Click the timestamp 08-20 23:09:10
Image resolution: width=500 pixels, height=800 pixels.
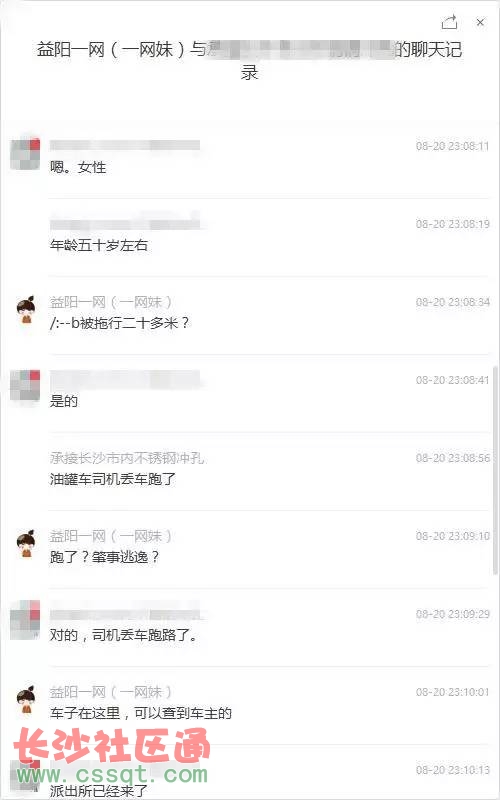point(453,536)
